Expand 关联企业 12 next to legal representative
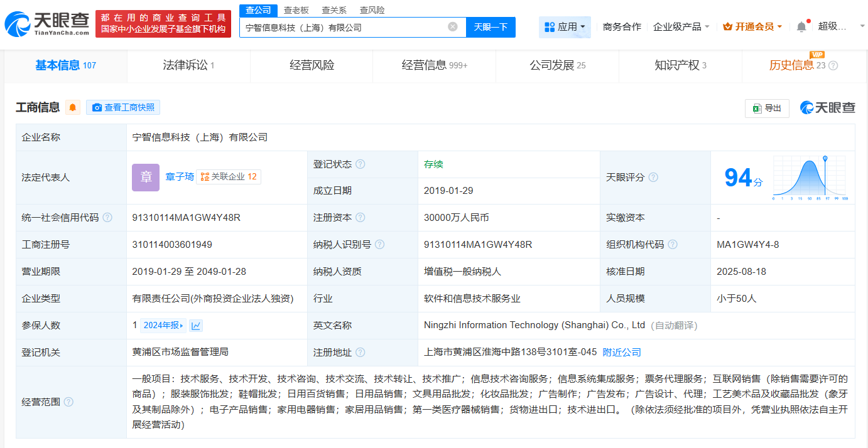 [229, 176]
